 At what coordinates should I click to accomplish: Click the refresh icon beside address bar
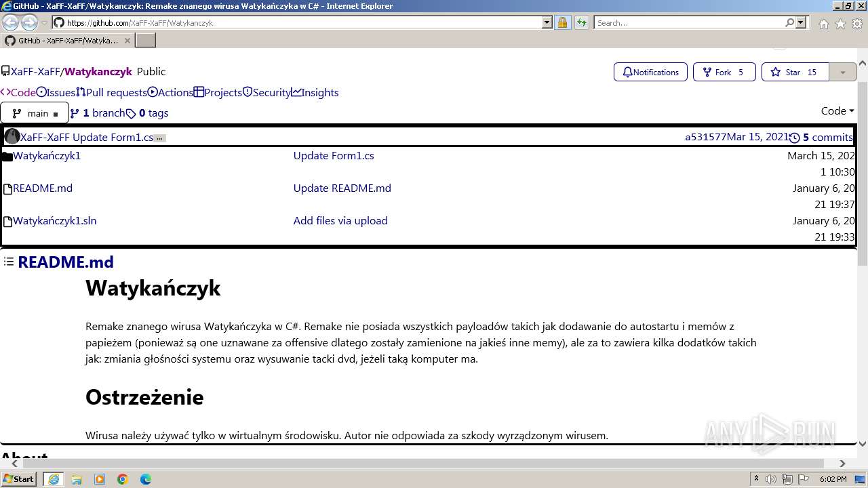581,22
